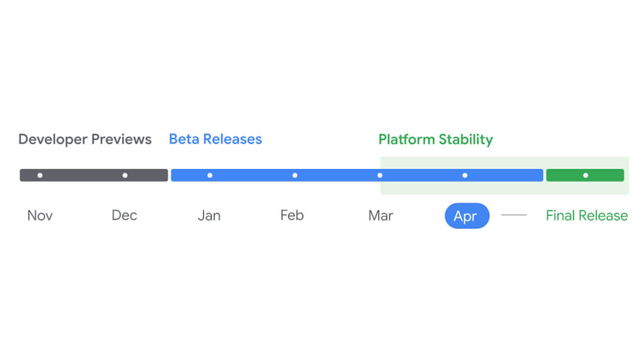The width and height of the screenshot is (644, 362).
Task: Select the highlighted Apr pill
Action: [467, 216]
